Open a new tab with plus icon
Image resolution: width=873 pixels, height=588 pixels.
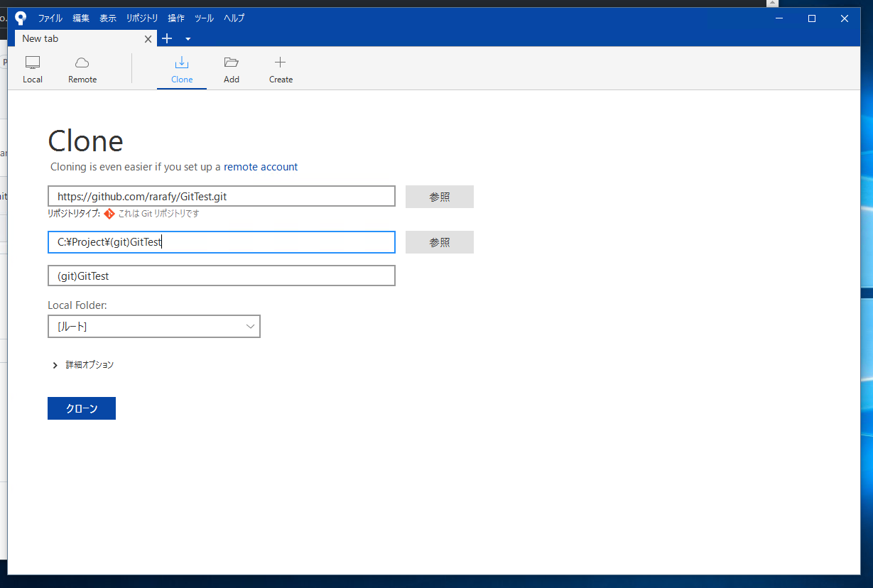[167, 38]
